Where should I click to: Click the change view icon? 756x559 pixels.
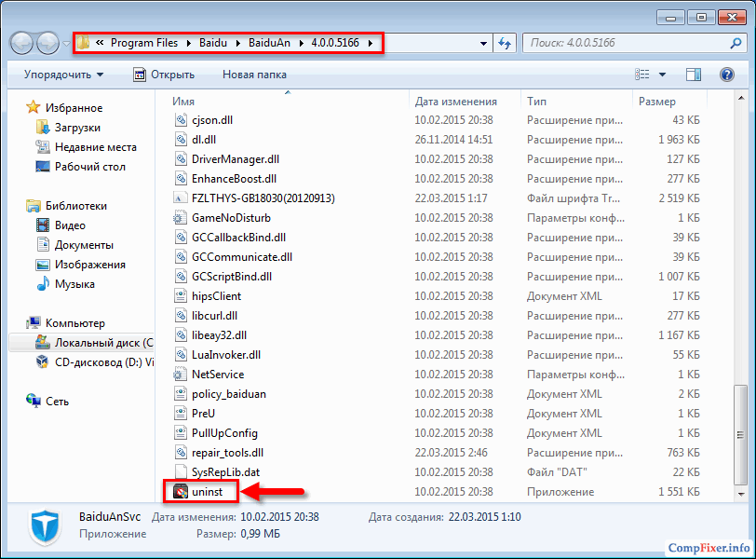coord(641,75)
